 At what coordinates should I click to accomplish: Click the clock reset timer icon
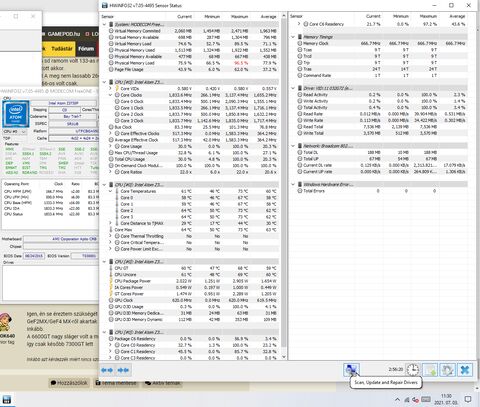[412, 370]
